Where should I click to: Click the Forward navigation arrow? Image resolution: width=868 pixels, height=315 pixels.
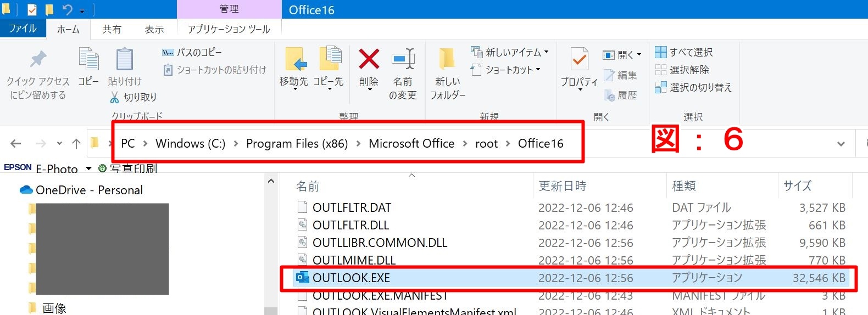(40, 144)
